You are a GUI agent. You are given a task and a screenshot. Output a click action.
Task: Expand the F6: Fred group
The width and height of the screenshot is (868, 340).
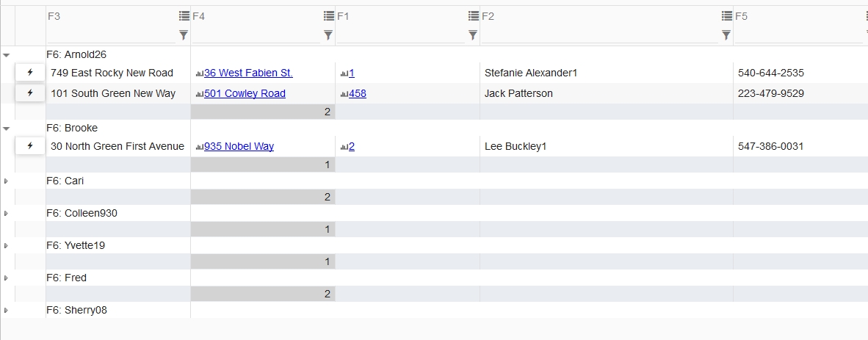click(6, 278)
